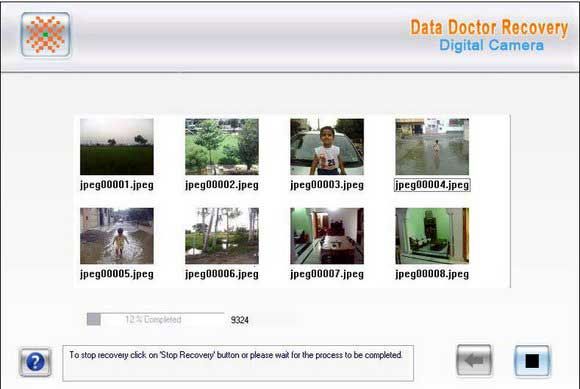Select the jpeg00002.jpeg garden thumbnail
Screen dimensions: 580x389
pos(222,146)
